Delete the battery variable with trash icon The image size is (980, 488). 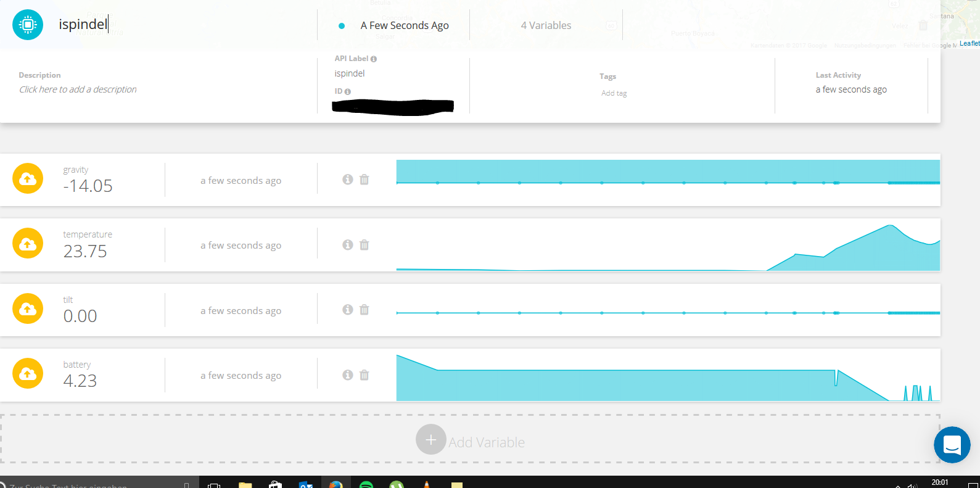(x=364, y=375)
